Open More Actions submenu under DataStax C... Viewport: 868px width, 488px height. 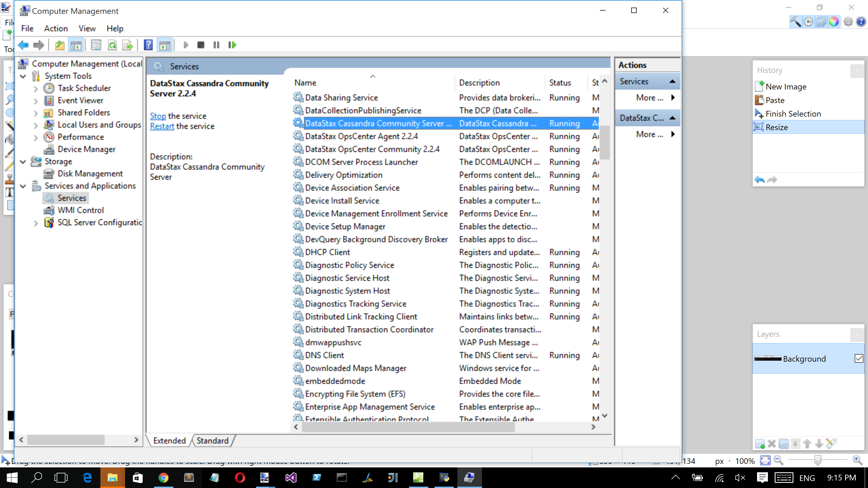click(655, 134)
